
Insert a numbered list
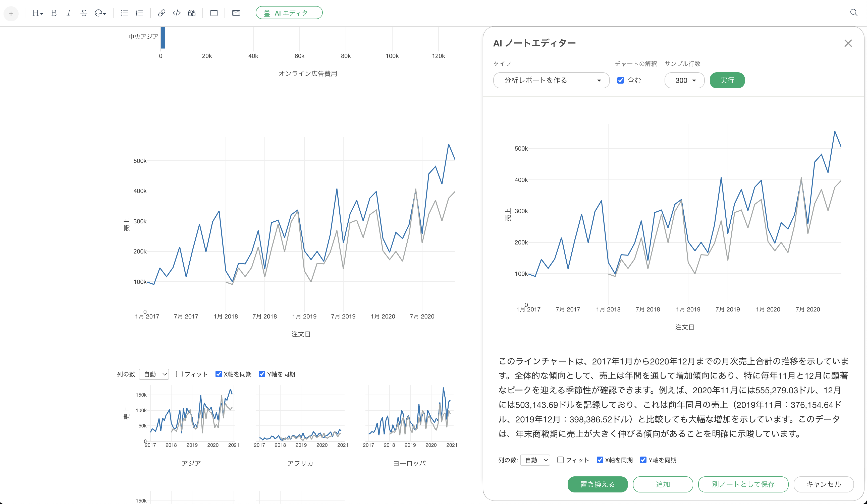point(139,13)
